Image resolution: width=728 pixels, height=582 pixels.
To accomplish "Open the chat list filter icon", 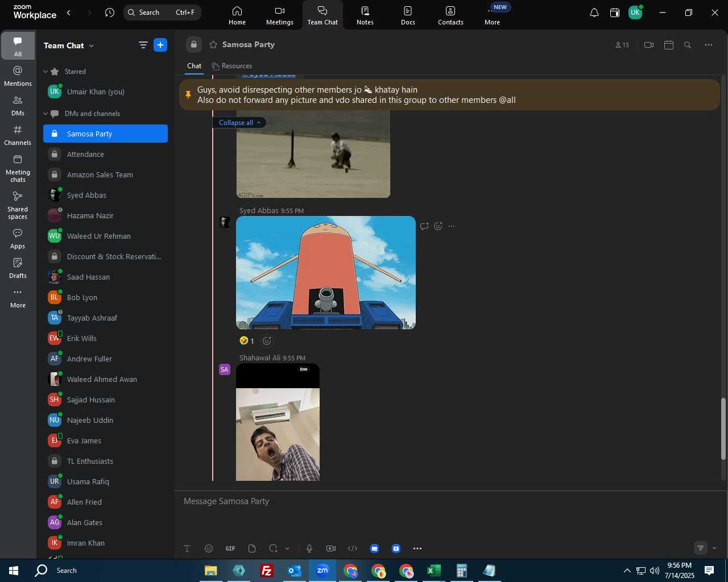I will click(x=143, y=45).
